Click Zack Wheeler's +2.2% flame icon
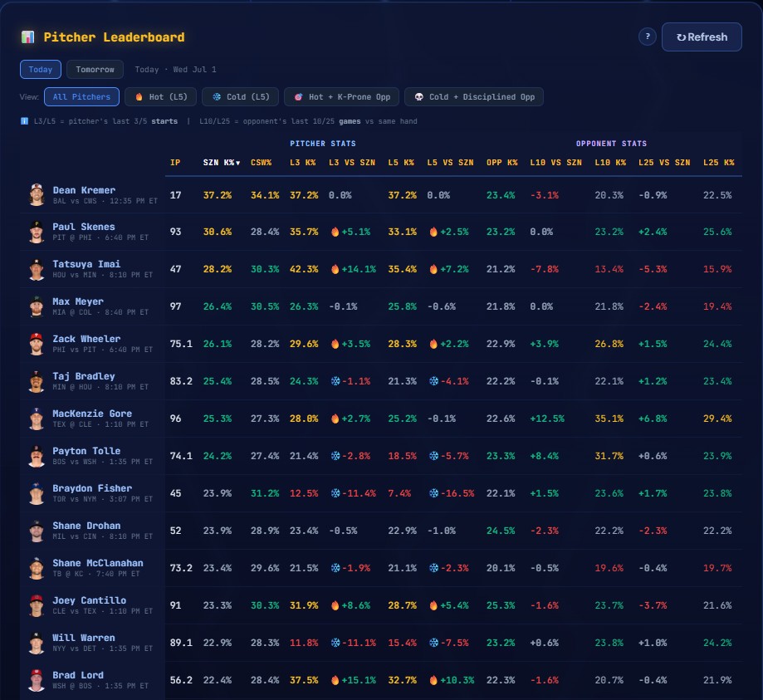 (433, 344)
